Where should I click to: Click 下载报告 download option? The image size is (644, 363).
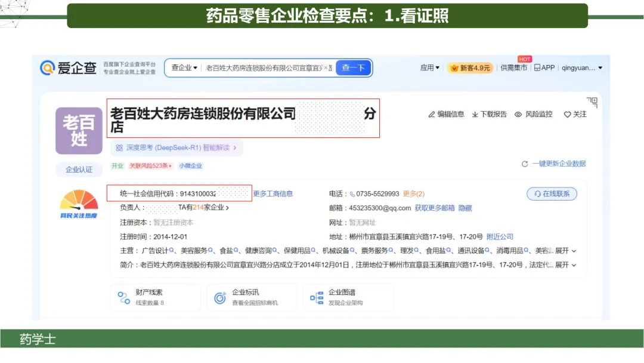click(489, 114)
